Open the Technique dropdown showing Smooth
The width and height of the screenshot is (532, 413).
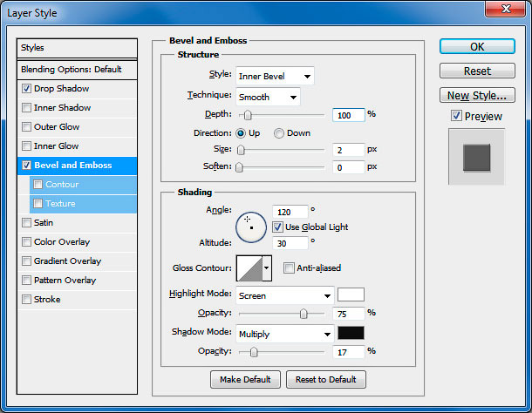tap(268, 97)
